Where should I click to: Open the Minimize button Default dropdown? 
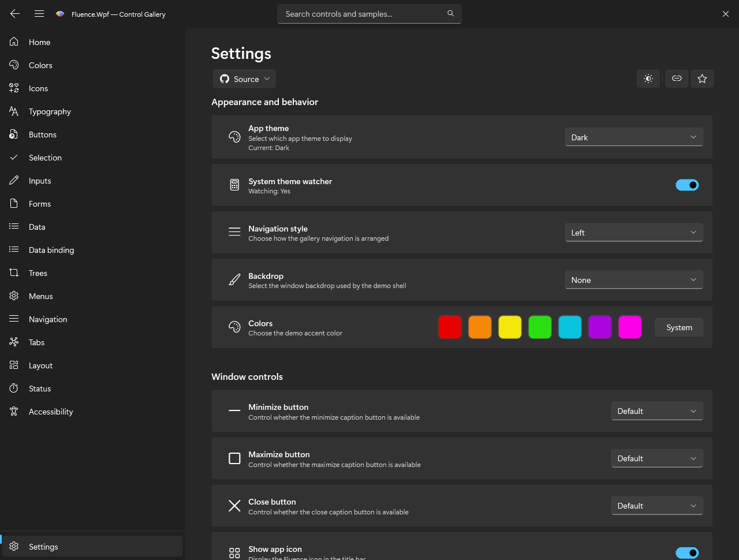[x=657, y=411]
